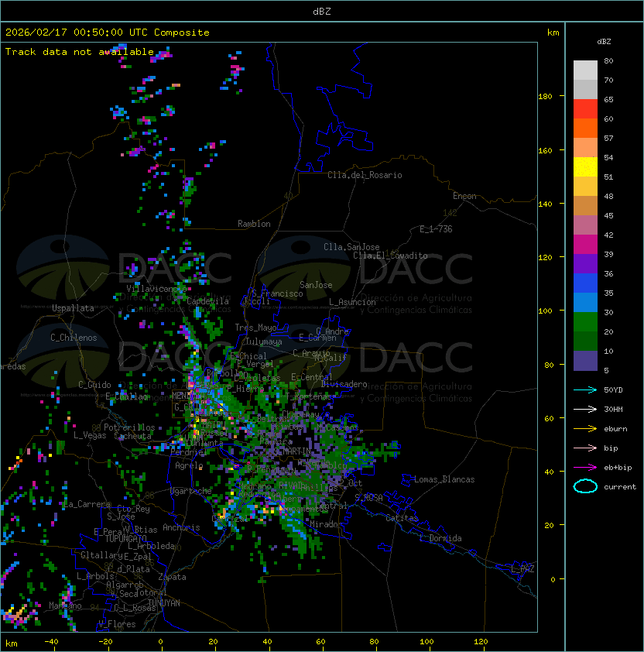Click the 'TUNUYAN' map label
The image size is (644, 652).
click(x=164, y=603)
